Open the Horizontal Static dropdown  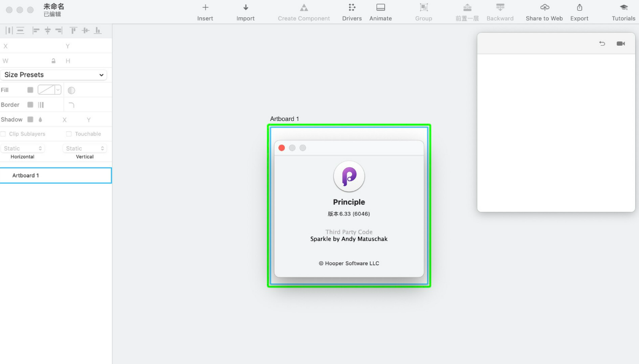[23, 148]
